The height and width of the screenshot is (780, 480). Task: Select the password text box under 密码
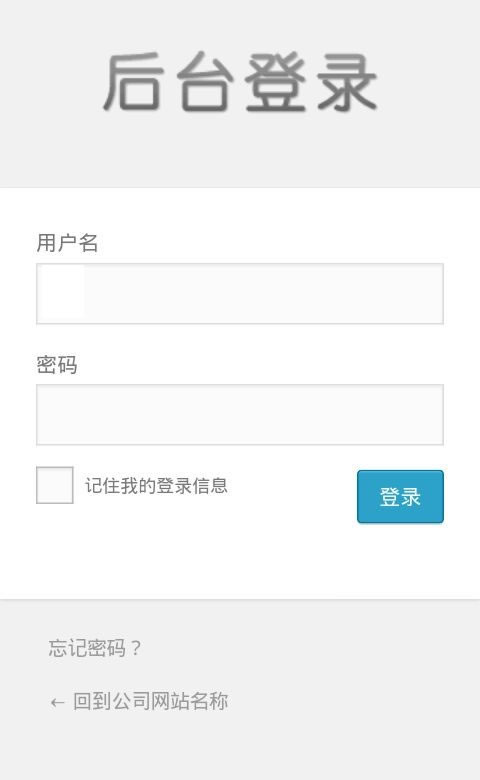[240, 414]
